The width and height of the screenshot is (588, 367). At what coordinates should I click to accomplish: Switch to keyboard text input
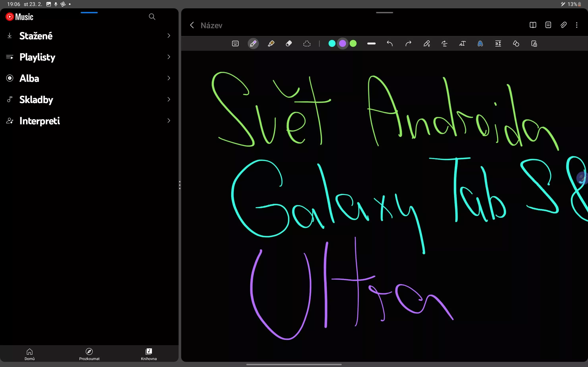coord(235,44)
